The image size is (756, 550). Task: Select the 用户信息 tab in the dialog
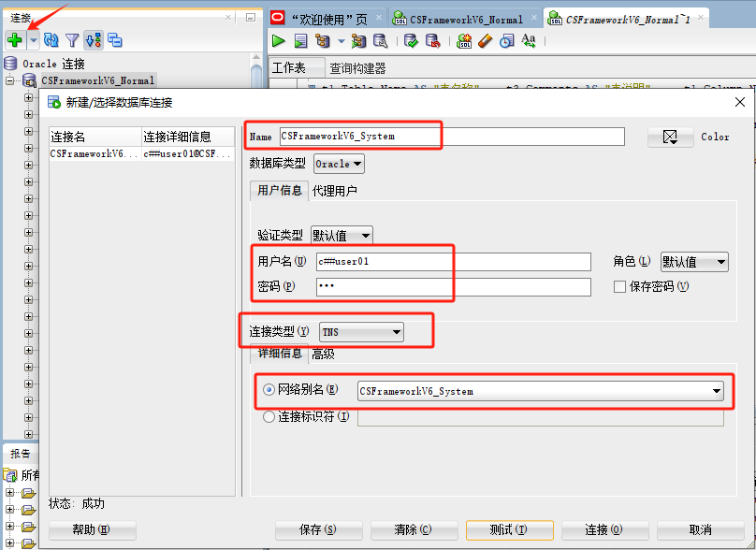pos(279,191)
